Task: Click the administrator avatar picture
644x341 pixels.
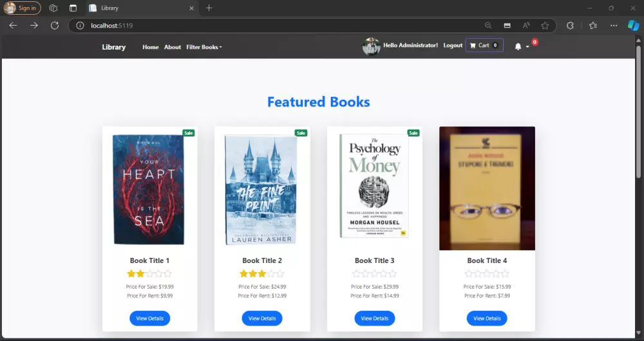Action: (x=372, y=46)
